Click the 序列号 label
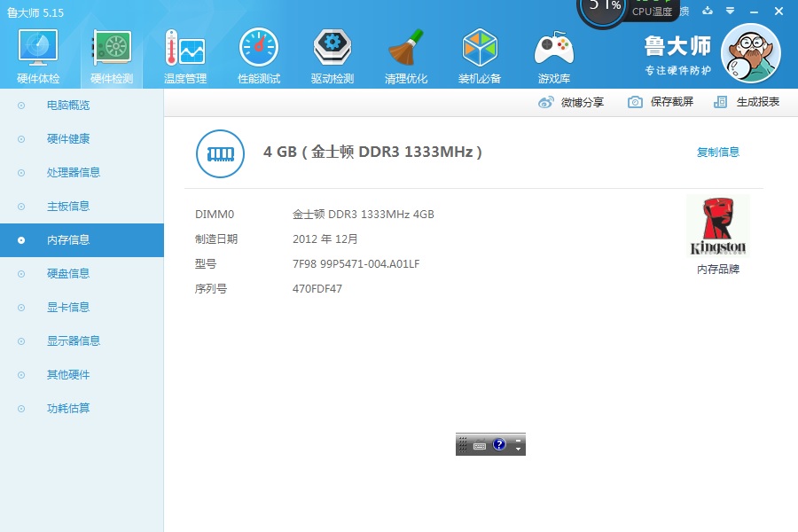Screen dimensions: 798x532 coord(211,289)
